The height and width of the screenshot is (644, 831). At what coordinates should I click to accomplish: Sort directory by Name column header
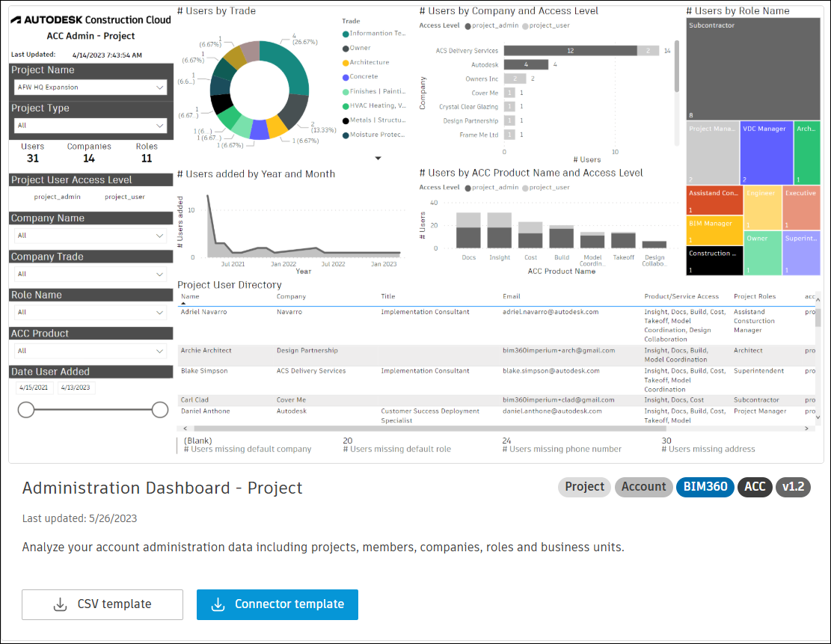click(x=190, y=297)
